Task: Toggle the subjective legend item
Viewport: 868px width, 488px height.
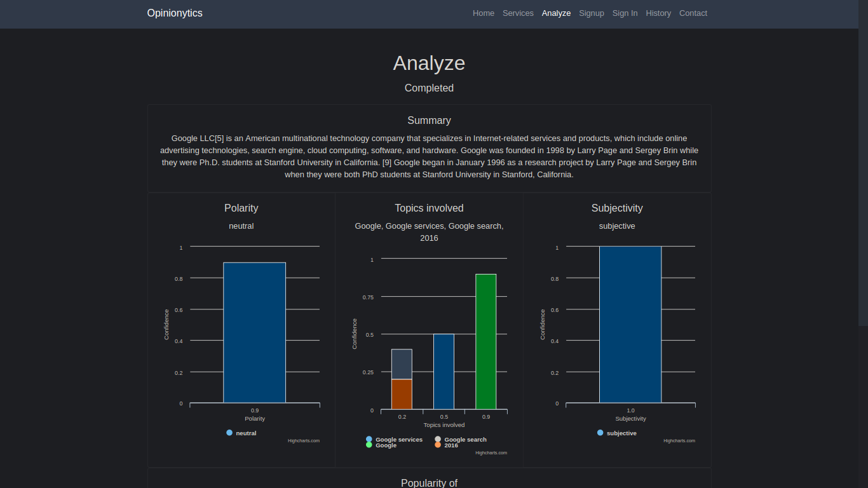Action: coord(617,433)
